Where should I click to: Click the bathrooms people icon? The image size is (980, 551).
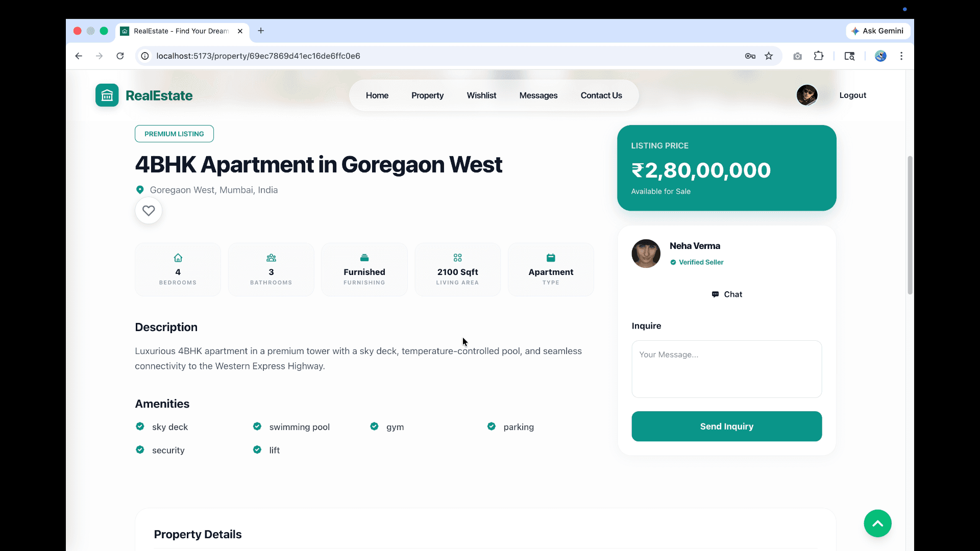coord(271,258)
